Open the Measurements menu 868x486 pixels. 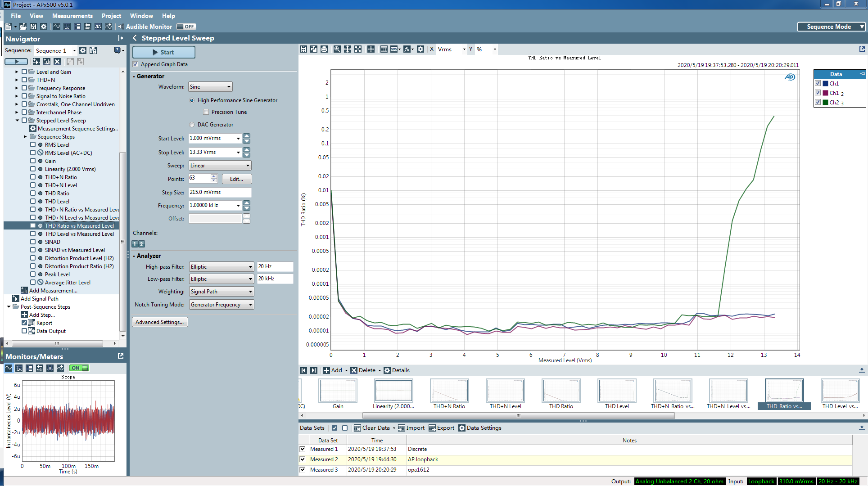(72, 16)
